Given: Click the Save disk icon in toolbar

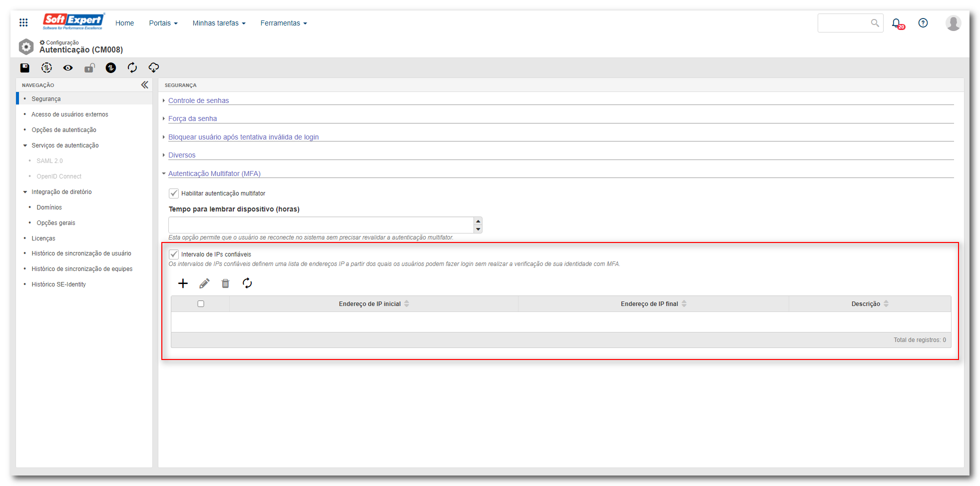Looking at the screenshot, I should point(25,67).
